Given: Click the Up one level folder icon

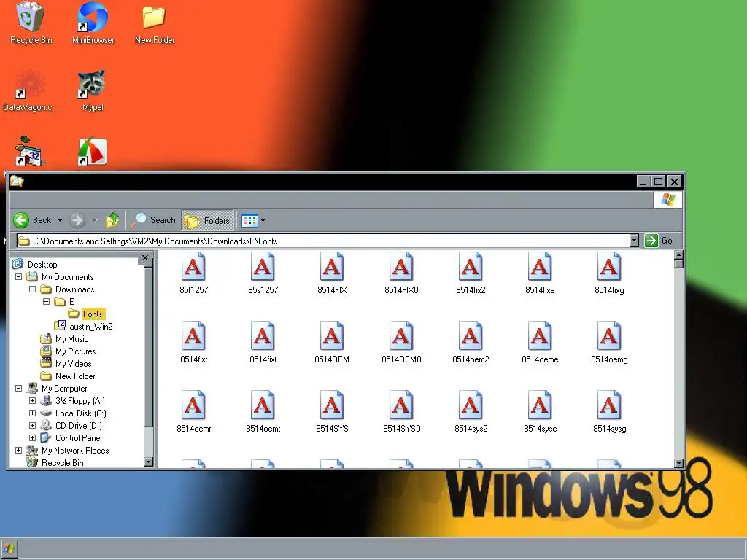Looking at the screenshot, I should 112,220.
